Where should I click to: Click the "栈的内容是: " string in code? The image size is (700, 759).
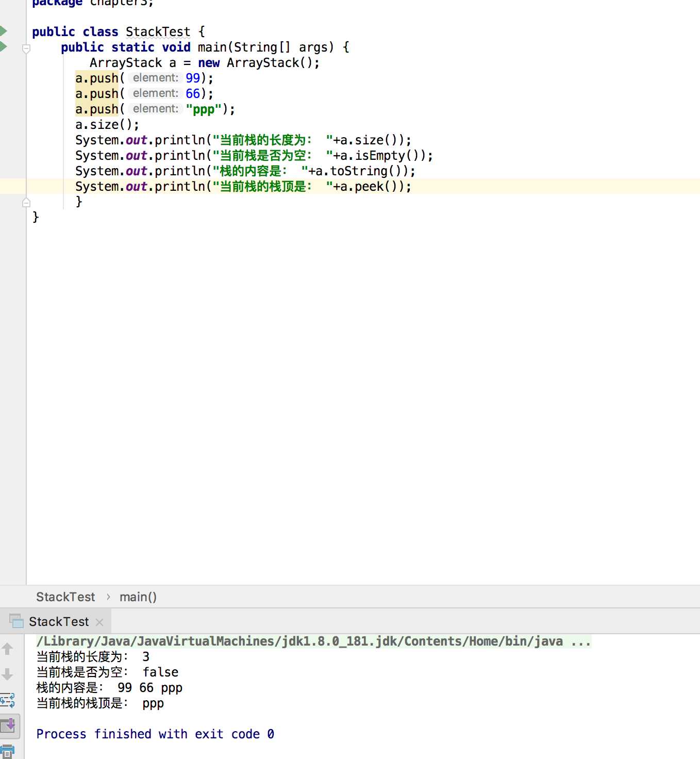coord(260,171)
